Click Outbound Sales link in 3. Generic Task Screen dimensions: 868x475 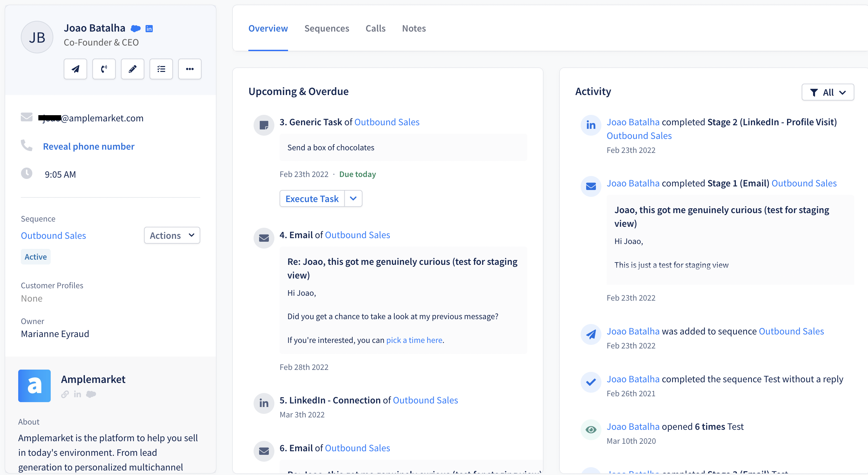(x=387, y=122)
